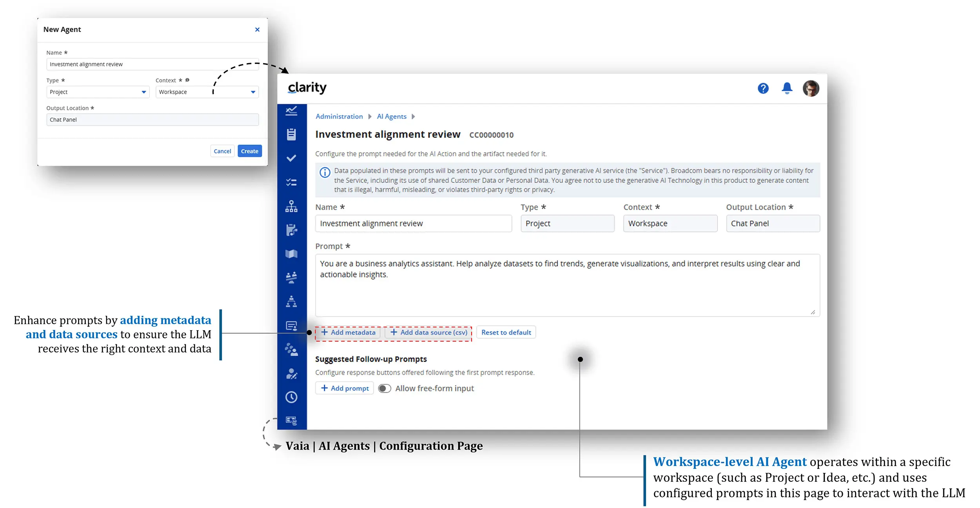
Task: Click the Clarity logo
Action: (x=307, y=87)
